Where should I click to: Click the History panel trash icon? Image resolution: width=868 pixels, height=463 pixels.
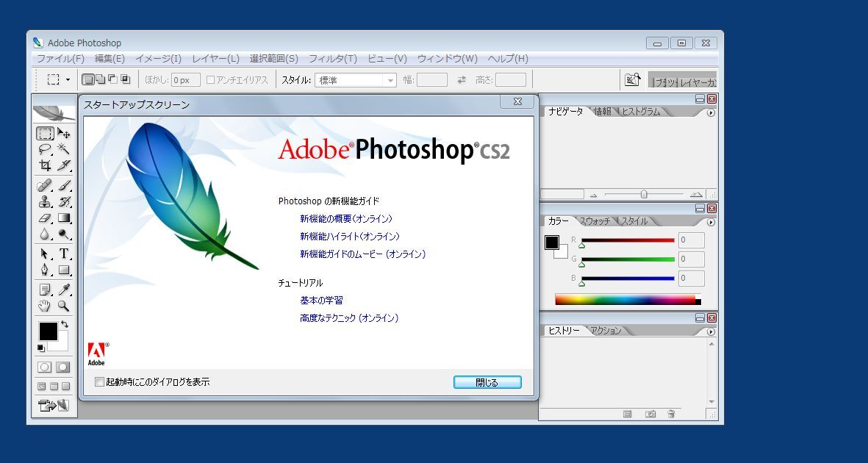pos(671,414)
